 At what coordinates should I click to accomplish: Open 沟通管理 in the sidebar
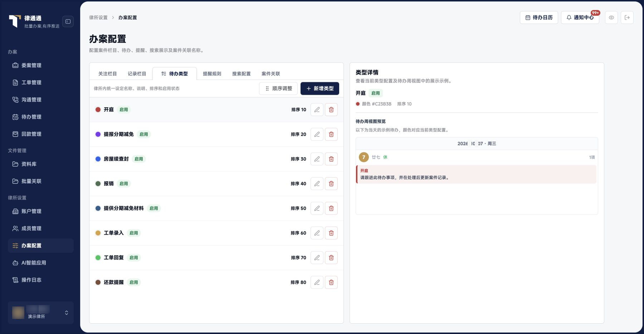41,100
